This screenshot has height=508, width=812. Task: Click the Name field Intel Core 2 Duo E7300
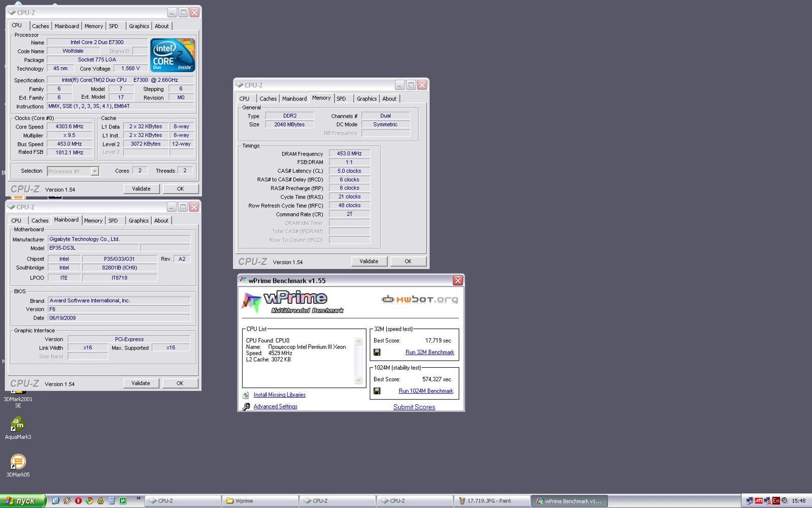97,42
